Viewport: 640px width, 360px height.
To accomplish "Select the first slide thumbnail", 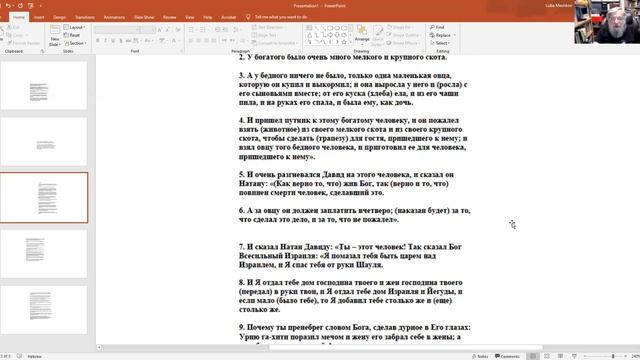I will [43, 85].
